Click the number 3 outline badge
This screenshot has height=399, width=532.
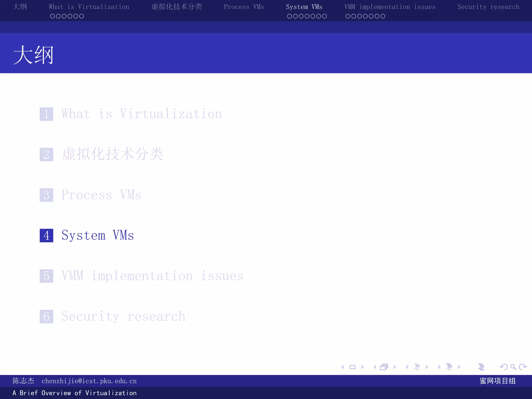pos(46,195)
